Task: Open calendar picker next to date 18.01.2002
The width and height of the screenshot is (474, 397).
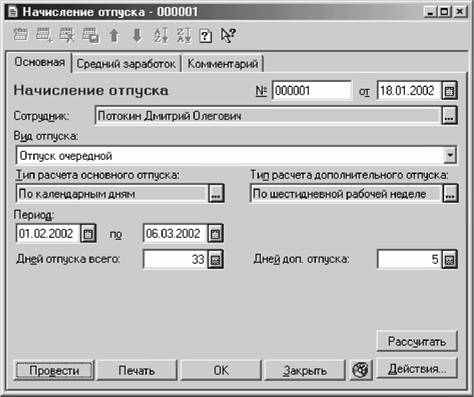Action: tap(450, 91)
